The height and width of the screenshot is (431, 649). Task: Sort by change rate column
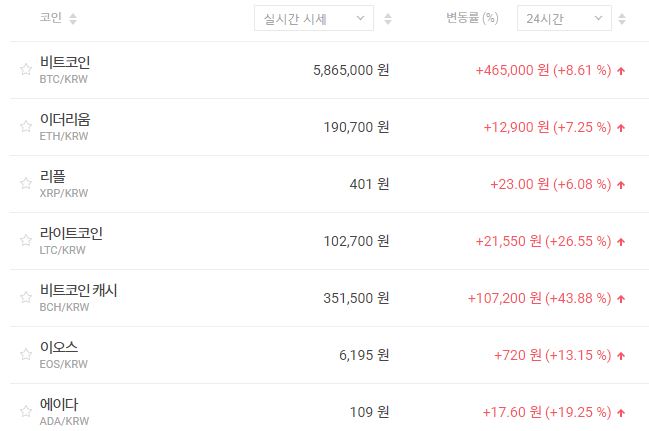pos(623,19)
